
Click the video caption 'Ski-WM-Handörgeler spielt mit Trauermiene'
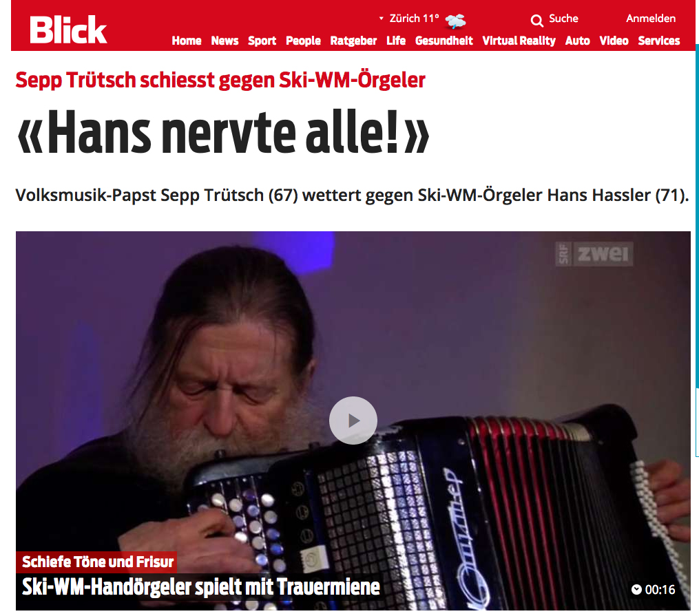tap(201, 586)
